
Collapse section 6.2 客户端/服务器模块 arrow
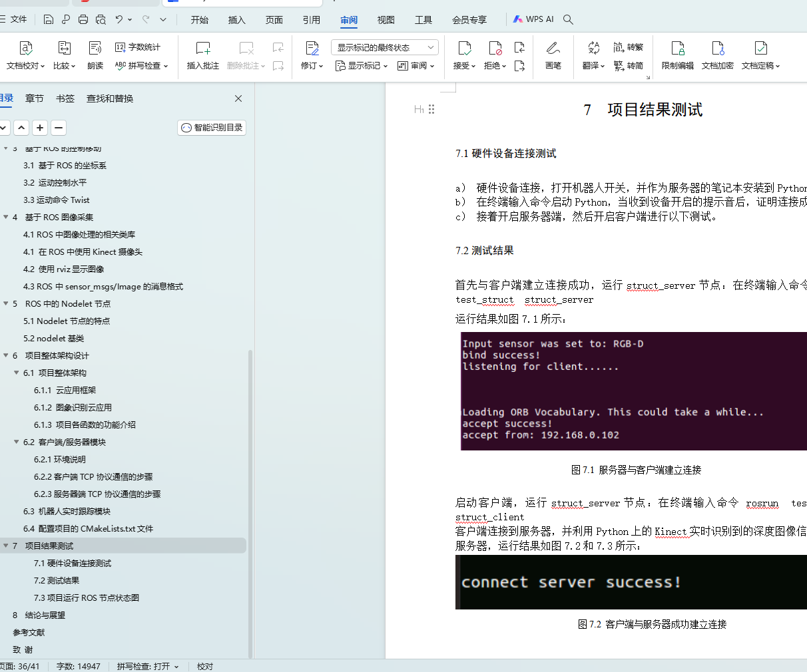(17, 442)
